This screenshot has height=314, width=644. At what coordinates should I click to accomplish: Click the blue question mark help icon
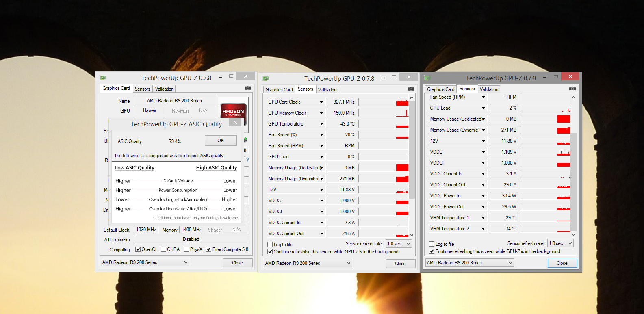click(x=247, y=160)
